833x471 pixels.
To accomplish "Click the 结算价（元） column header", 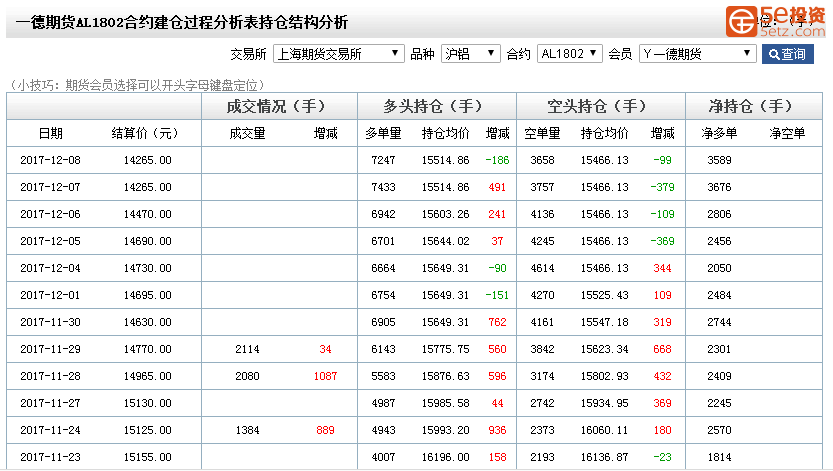I will point(144,133).
